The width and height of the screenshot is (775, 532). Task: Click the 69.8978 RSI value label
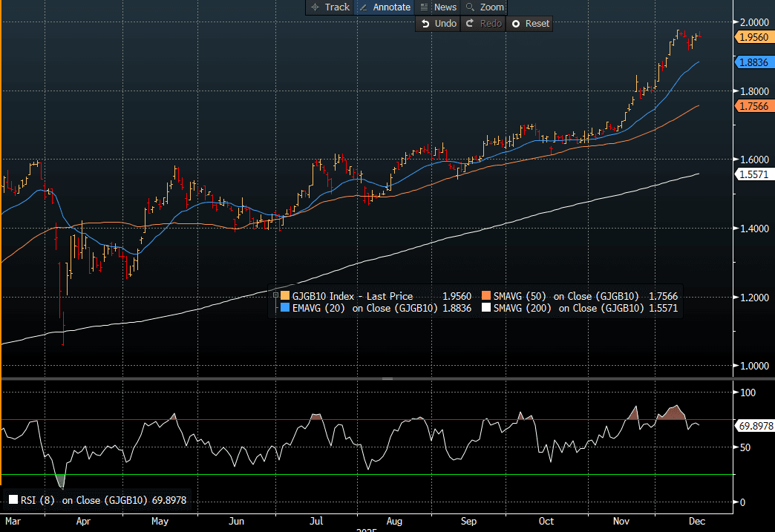pyautogui.click(x=754, y=426)
